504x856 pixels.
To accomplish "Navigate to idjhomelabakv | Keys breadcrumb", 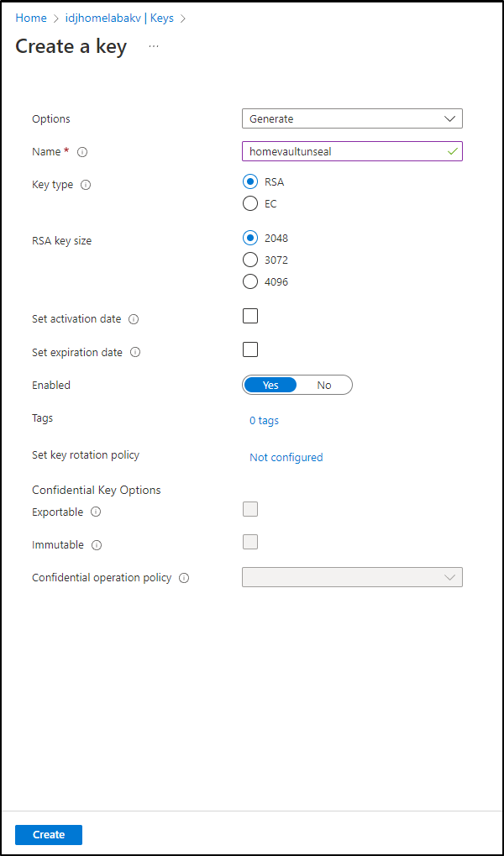I will [x=119, y=18].
